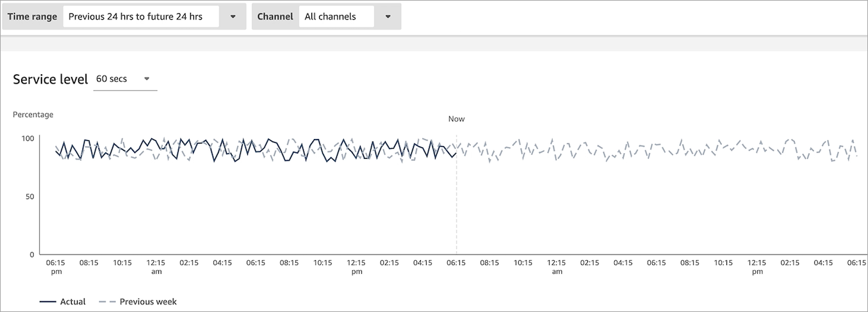The image size is (868, 312).
Task: Click the Now label above chart
Action: pos(456,119)
